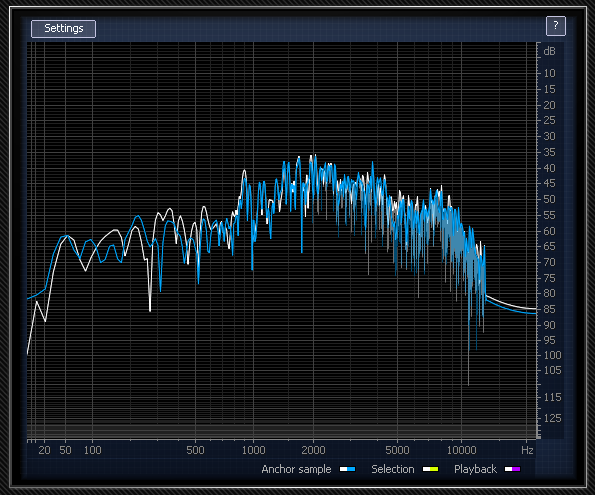Screen dimensions: 595x495
Task: Click the Playback legend color swatch
Action: [x=512, y=469]
